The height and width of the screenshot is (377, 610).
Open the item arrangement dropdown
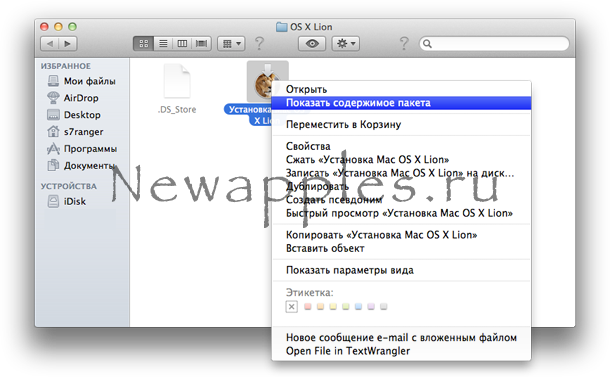(231, 44)
